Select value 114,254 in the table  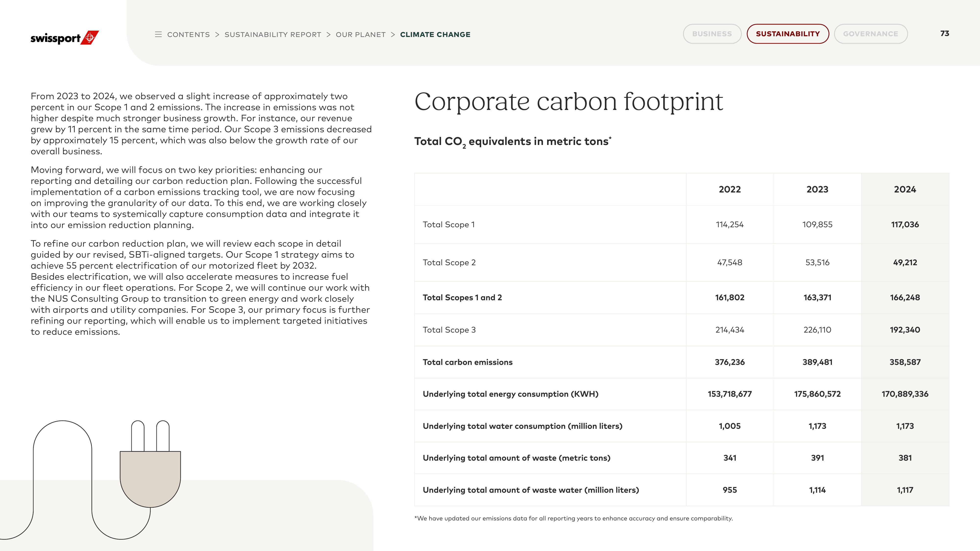730,225
